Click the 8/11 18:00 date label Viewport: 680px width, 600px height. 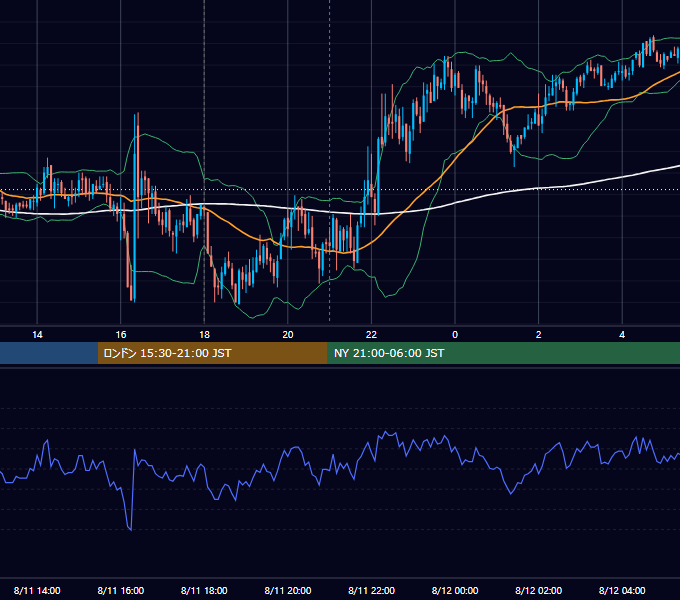[x=204, y=590]
